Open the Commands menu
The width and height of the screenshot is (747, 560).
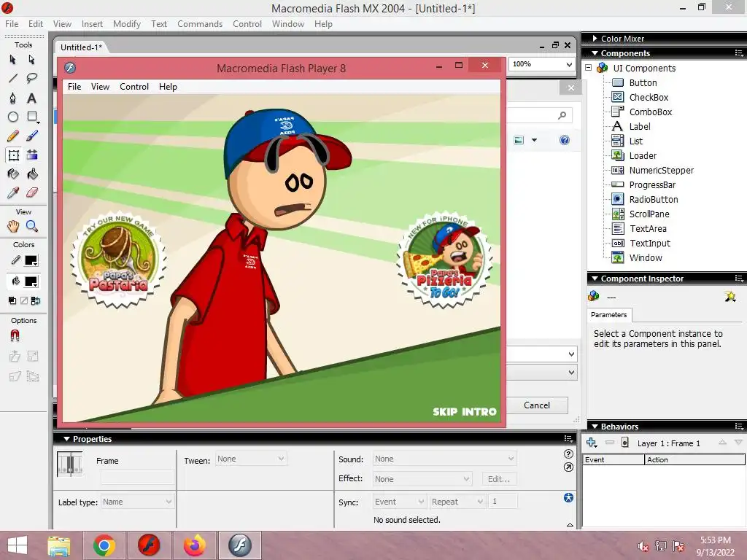point(200,24)
